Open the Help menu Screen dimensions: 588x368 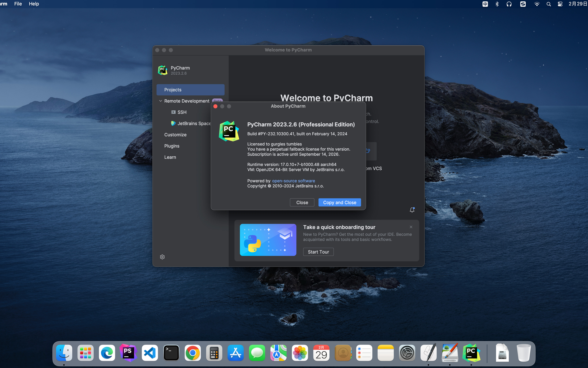tap(34, 4)
